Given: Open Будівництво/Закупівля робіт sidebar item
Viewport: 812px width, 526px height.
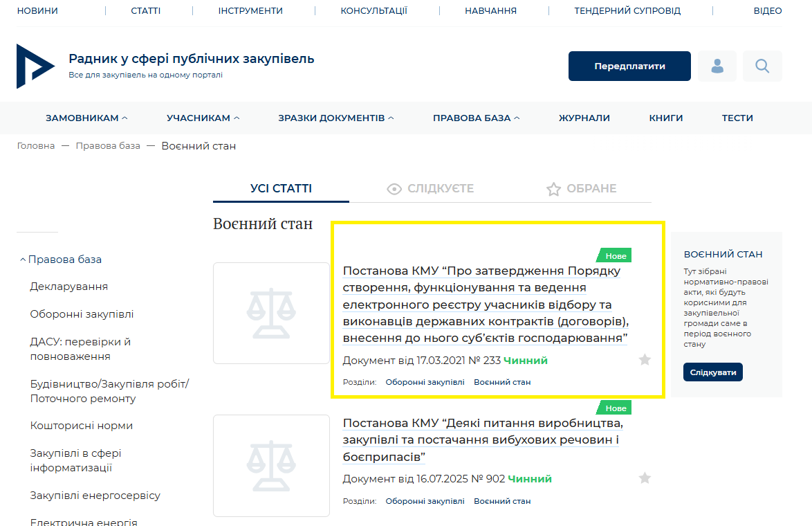Looking at the screenshot, I should (x=110, y=391).
